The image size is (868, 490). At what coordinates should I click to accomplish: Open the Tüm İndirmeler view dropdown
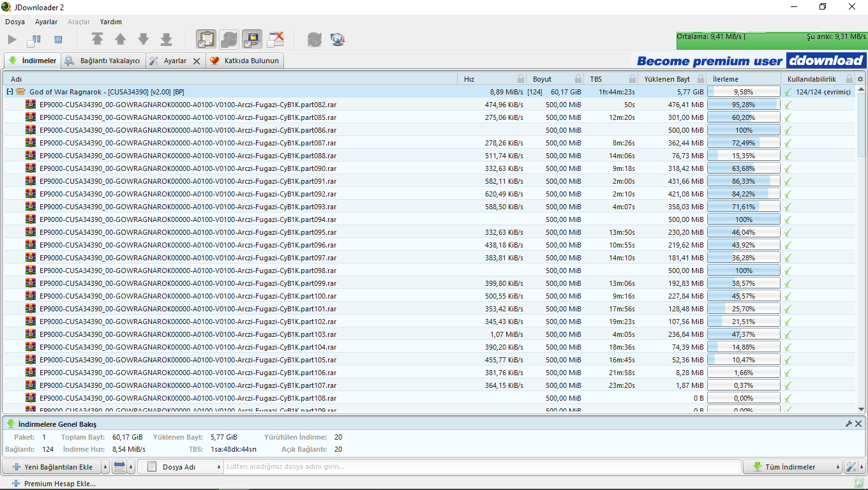[x=792, y=467]
